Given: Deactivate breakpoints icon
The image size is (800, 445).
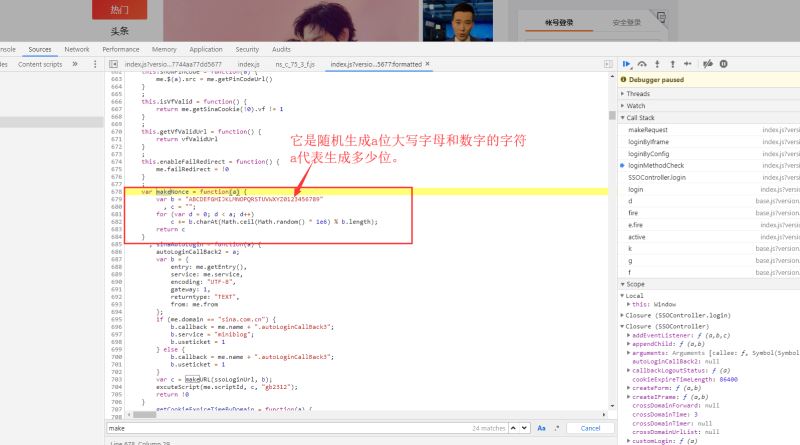Looking at the screenshot, I should pyautogui.click(x=708, y=64).
